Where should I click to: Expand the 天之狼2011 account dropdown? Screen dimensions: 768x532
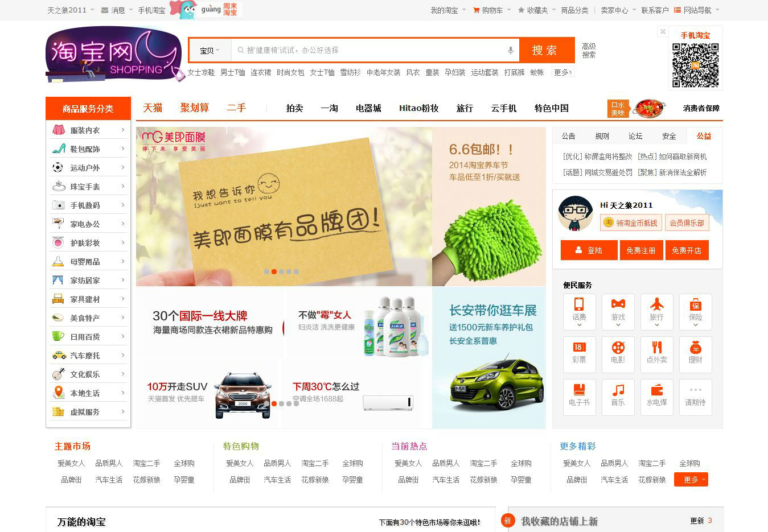click(x=71, y=10)
